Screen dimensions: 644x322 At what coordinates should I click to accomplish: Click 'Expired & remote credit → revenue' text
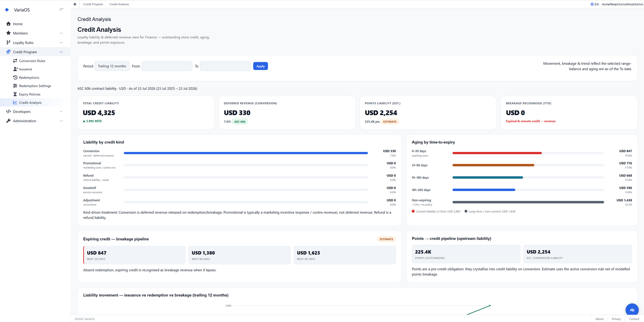click(531, 121)
